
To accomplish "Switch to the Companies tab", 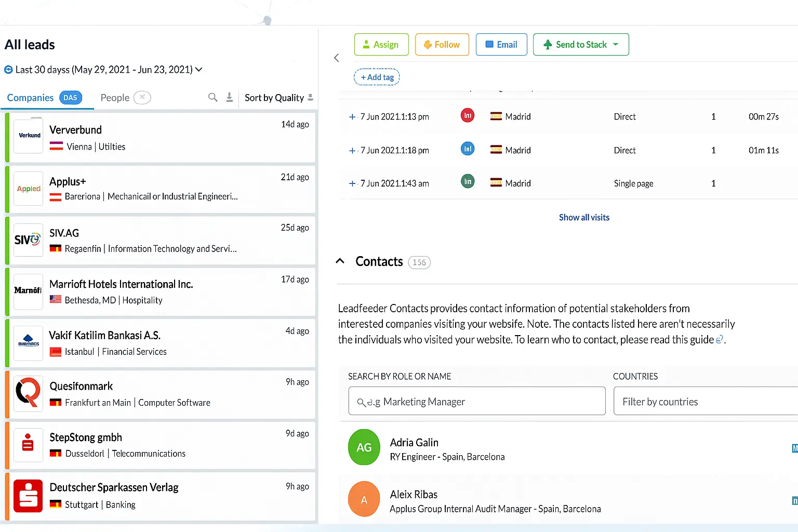I will click(x=30, y=98).
